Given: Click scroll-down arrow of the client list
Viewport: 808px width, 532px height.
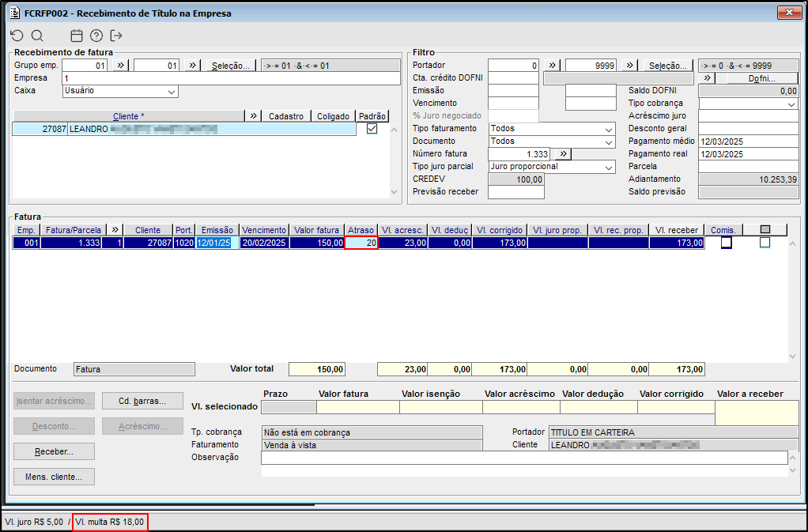Looking at the screenshot, I should pos(395,192).
